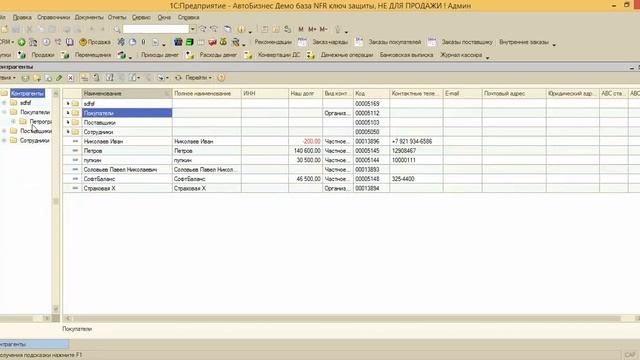Image resolution: width=640 pixels, height=360 pixels.
Task: Switch to the Контрагенты window tab at bottom
Action: [x=34, y=344]
